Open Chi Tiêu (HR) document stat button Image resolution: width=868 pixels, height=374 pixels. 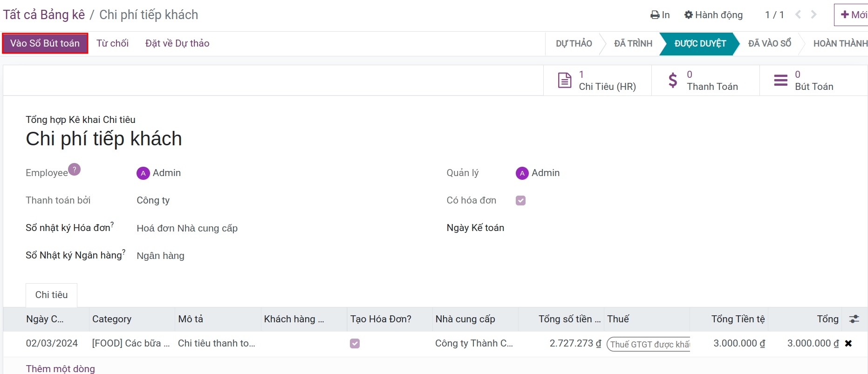[597, 81]
